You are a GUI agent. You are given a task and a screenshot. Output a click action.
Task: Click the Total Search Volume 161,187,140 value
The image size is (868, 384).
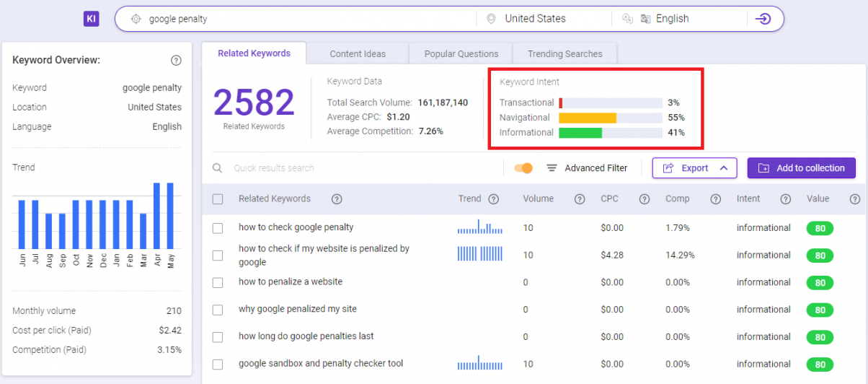443,102
